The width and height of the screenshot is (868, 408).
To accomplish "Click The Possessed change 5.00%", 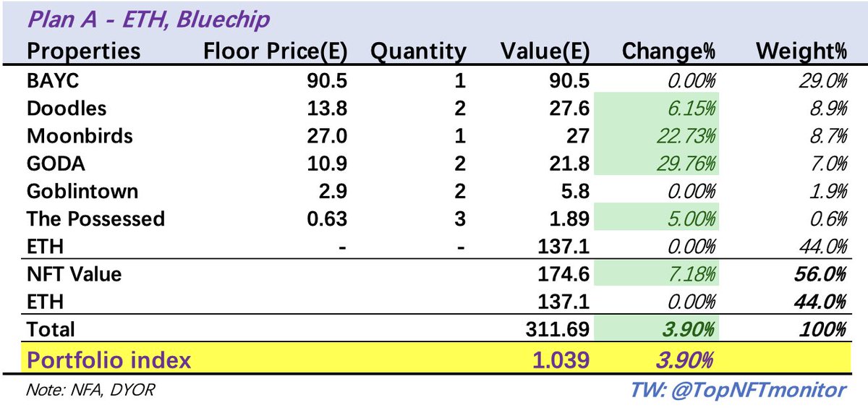I will click(690, 218).
